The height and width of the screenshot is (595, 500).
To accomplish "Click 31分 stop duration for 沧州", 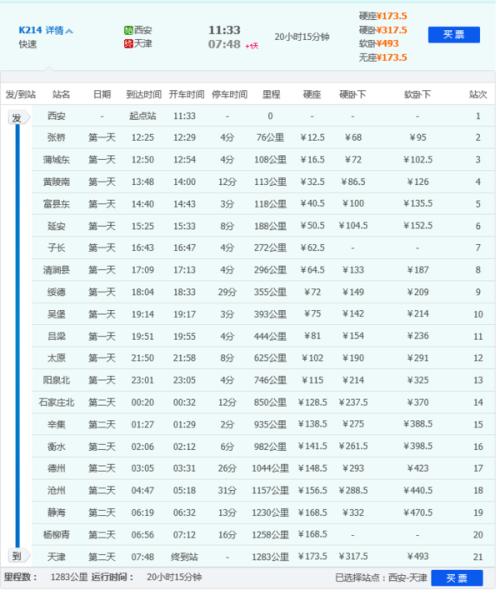I will [x=227, y=490].
